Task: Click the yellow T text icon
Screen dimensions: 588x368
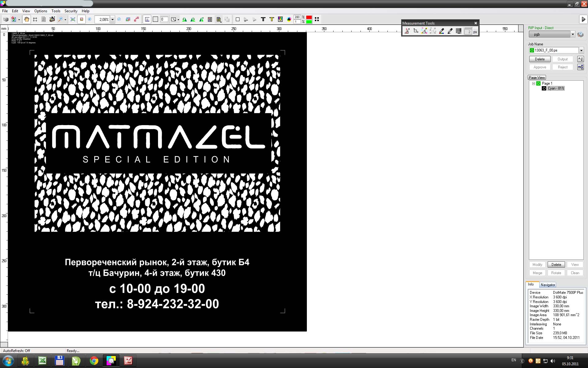Action: click(272, 19)
